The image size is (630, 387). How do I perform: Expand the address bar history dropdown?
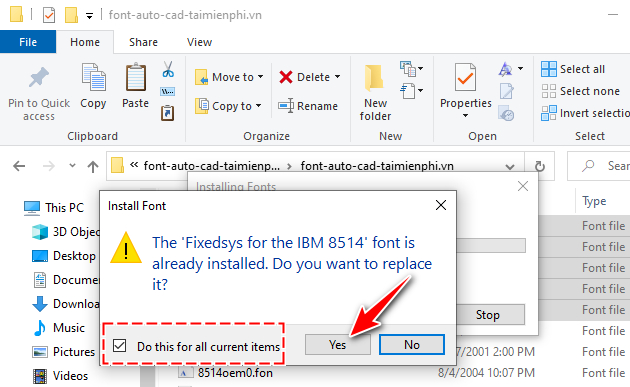[510, 166]
